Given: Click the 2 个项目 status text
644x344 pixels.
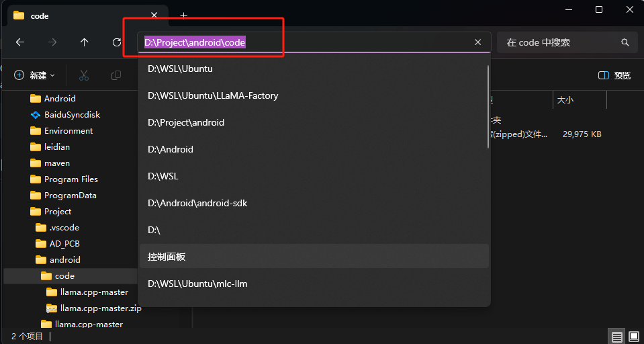Looking at the screenshot, I should coord(27,337).
